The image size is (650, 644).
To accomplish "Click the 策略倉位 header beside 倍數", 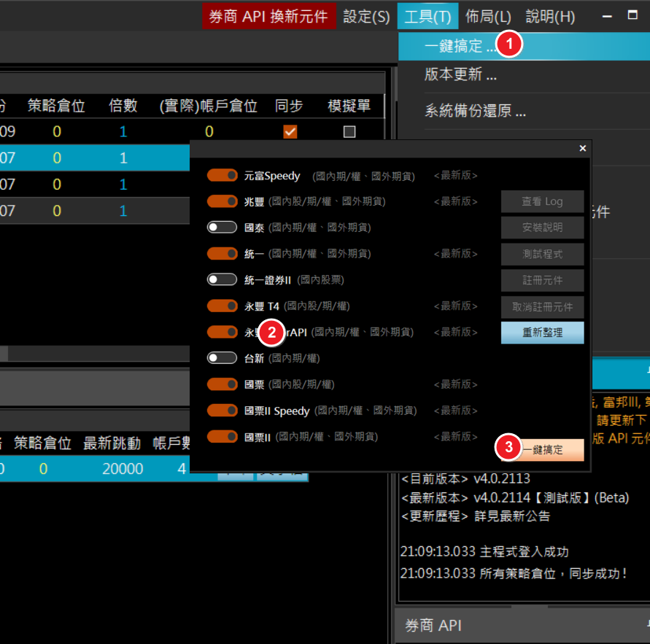I will tap(56, 106).
